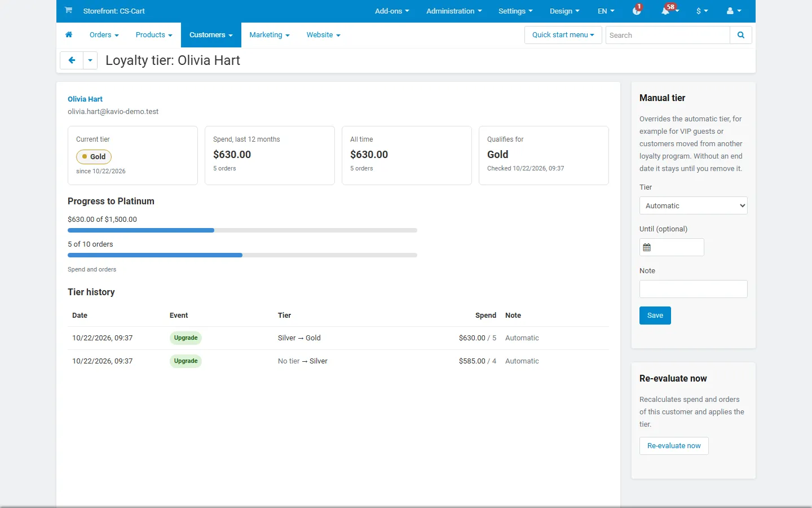Click the Re-evaluate now button
Screen dimensions: 812x508
click(674, 446)
